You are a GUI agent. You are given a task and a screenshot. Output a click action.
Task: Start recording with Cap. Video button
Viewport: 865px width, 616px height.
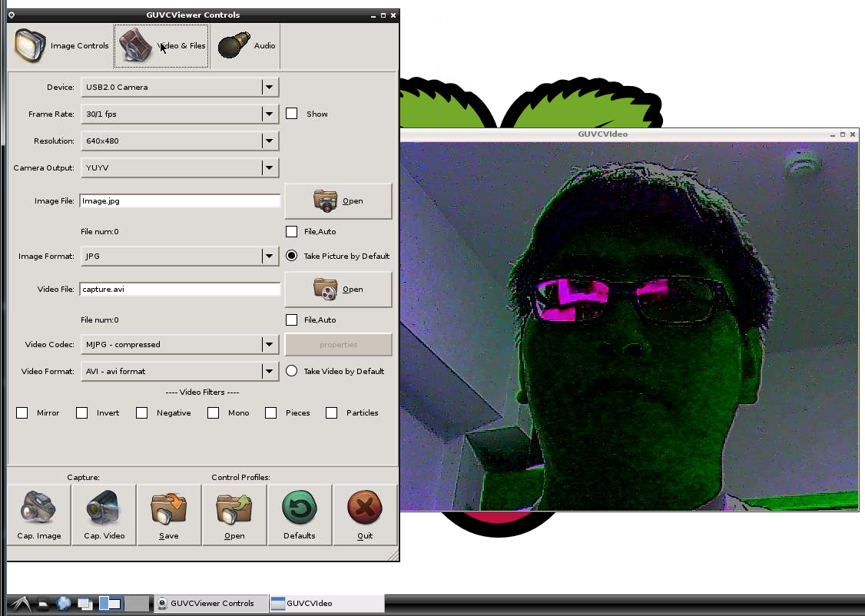pyautogui.click(x=104, y=515)
